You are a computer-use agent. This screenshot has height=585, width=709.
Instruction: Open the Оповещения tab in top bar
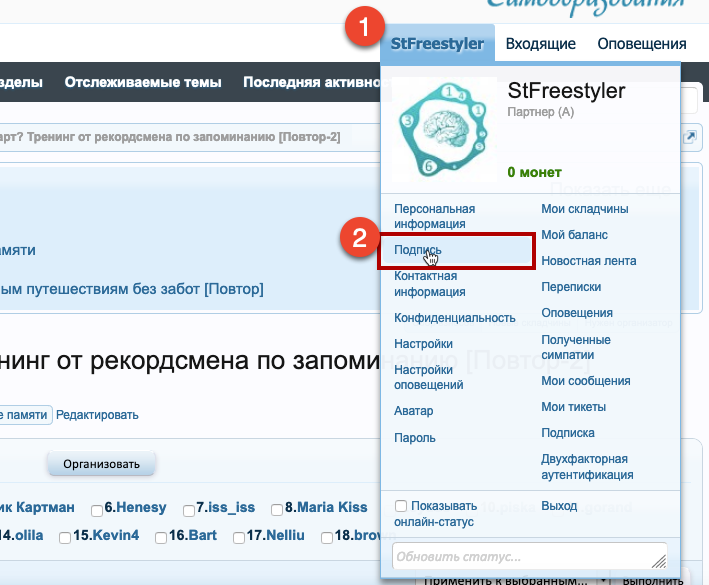[642, 44]
